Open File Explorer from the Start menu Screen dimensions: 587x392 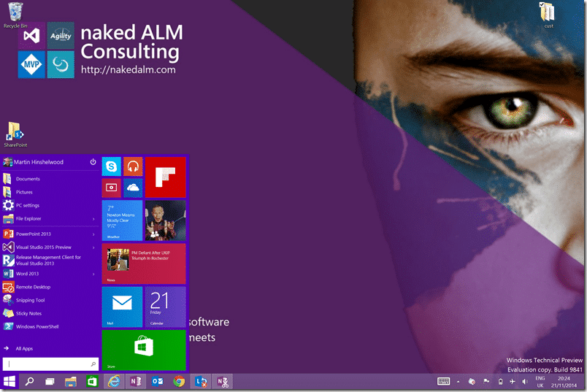tap(45, 219)
